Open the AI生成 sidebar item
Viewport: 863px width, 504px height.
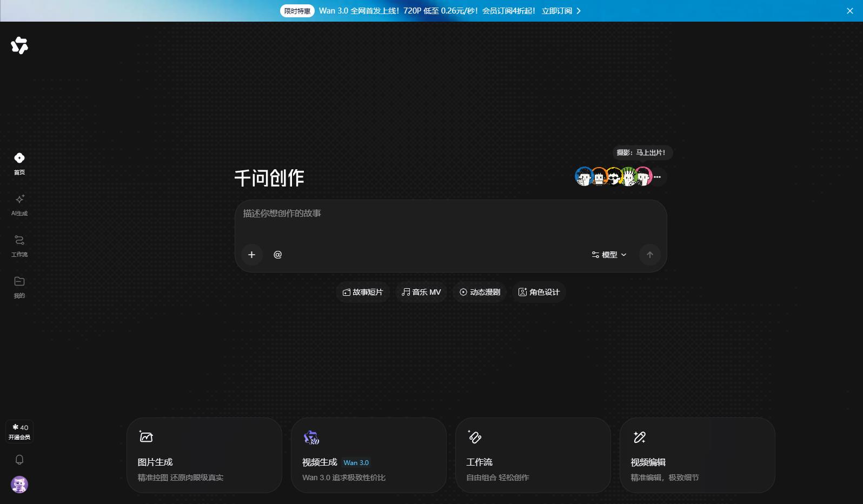click(x=19, y=205)
